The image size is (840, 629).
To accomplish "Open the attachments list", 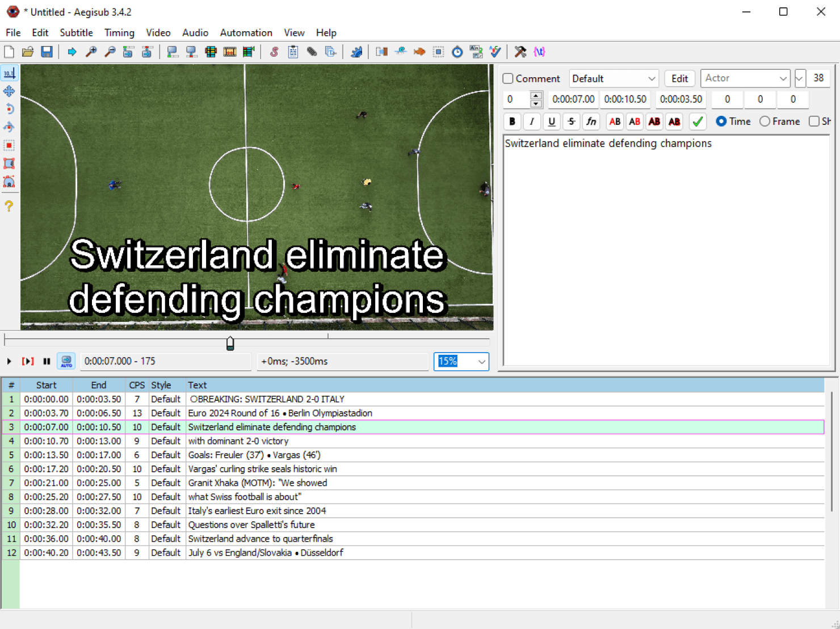I will coord(312,52).
